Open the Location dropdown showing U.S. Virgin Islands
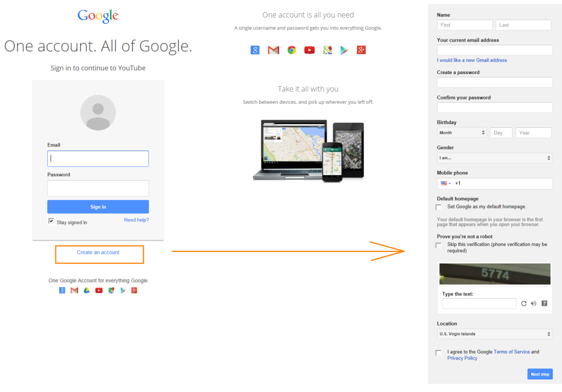 pos(494,333)
